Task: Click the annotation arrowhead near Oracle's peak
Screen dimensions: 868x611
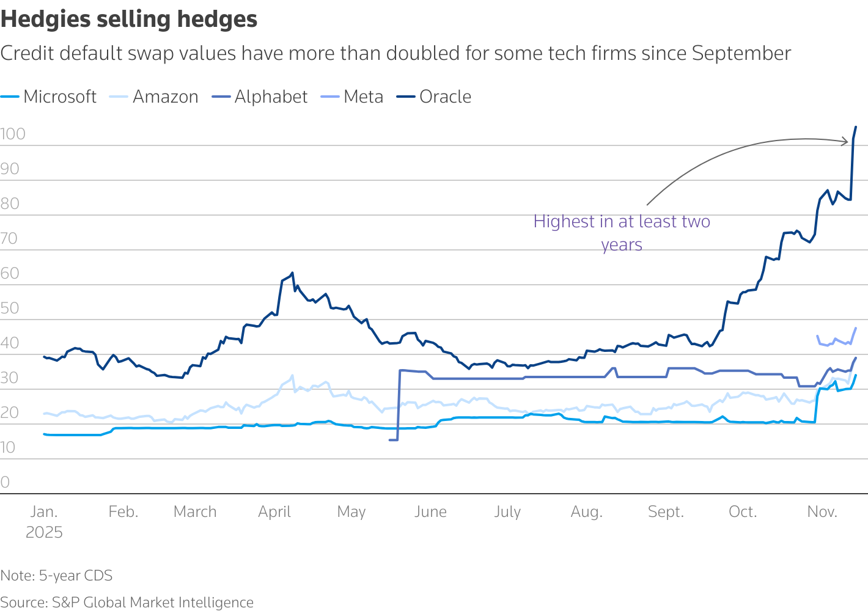Action: 846,142
